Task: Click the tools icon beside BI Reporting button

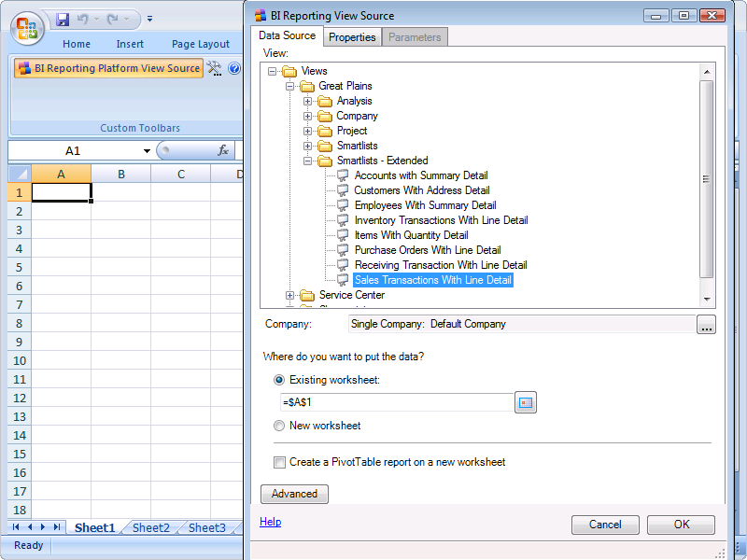Action: click(214, 68)
